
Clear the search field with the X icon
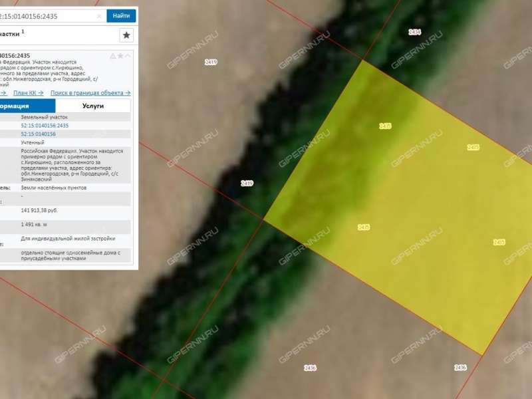coord(99,15)
